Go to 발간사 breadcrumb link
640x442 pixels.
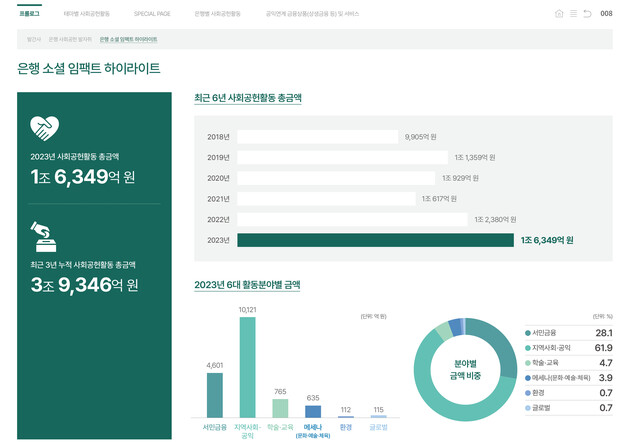pyautogui.click(x=34, y=39)
